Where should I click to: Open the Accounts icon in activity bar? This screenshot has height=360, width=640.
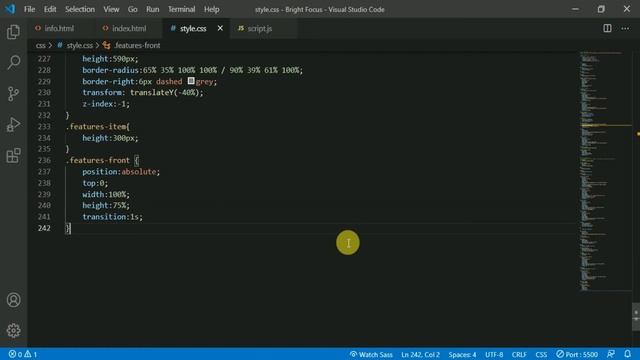click(13, 300)
